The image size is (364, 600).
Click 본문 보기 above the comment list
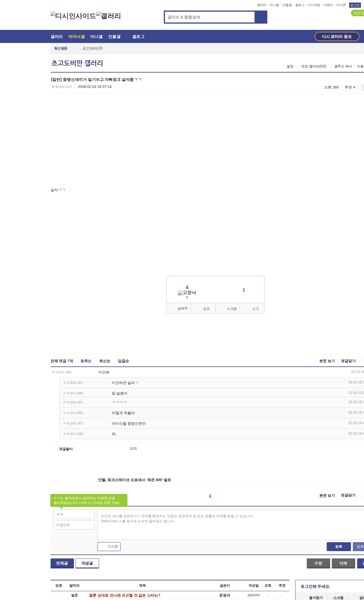point(327,361)
